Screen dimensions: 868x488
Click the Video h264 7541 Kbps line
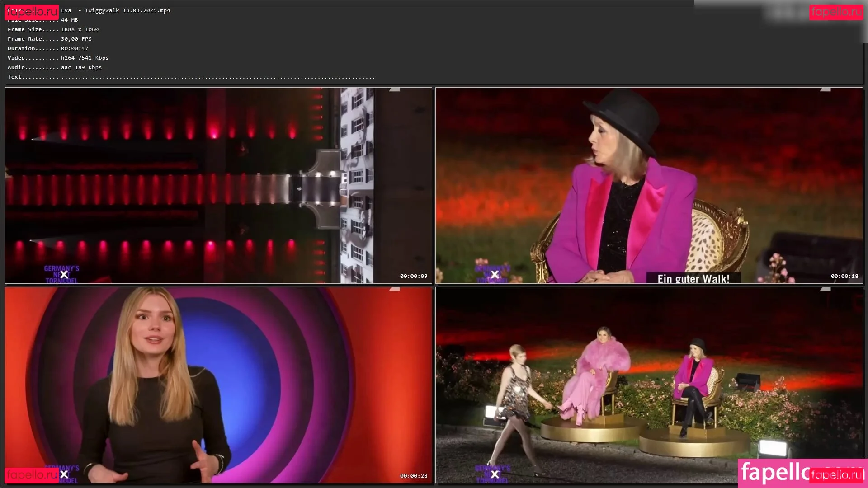(x=58, y=58)
